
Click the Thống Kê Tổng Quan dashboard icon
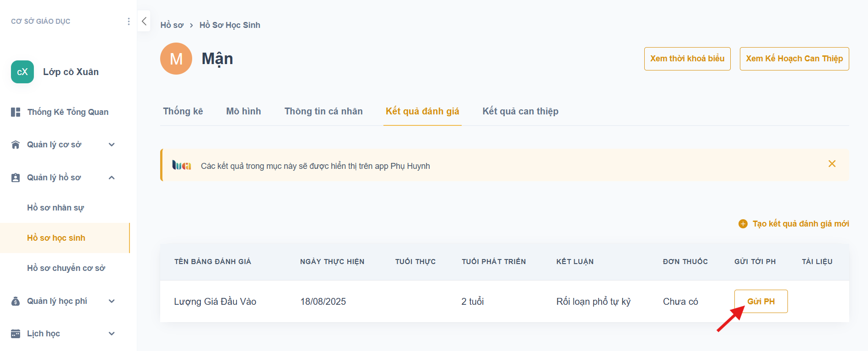coord(16,112)
